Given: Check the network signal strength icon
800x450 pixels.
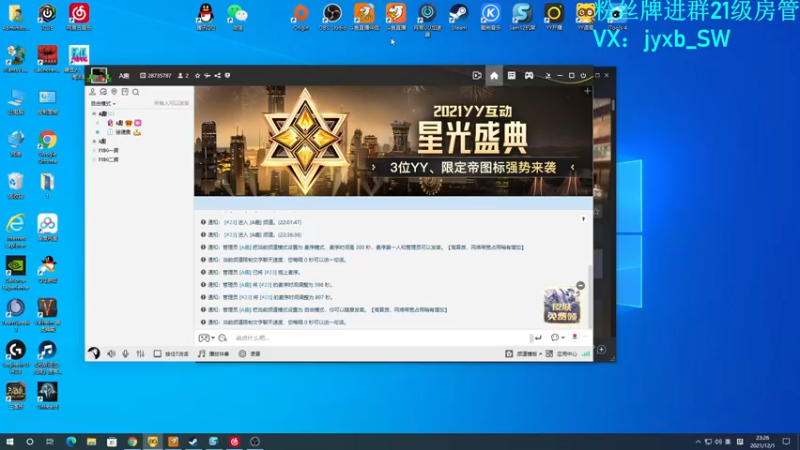Looking at the screenshot, I should pos(586,354).
